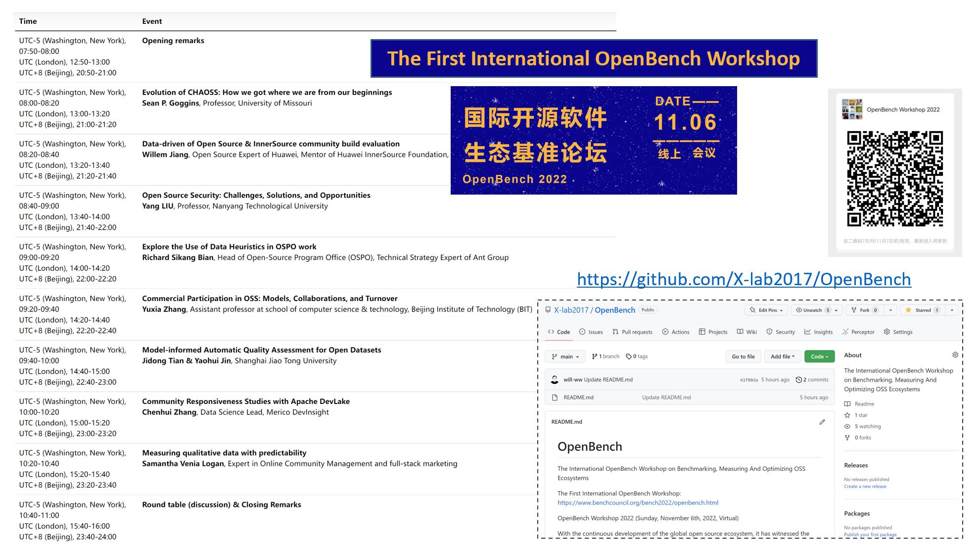Open the Projects tab
The height and width of the screenshot is (557, 980).
713,332
